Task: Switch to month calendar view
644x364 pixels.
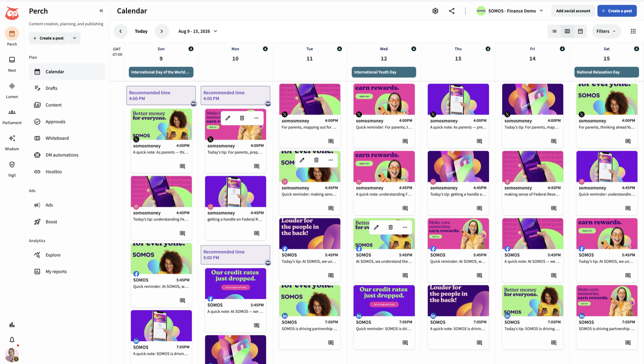Action: click(580, 31)
